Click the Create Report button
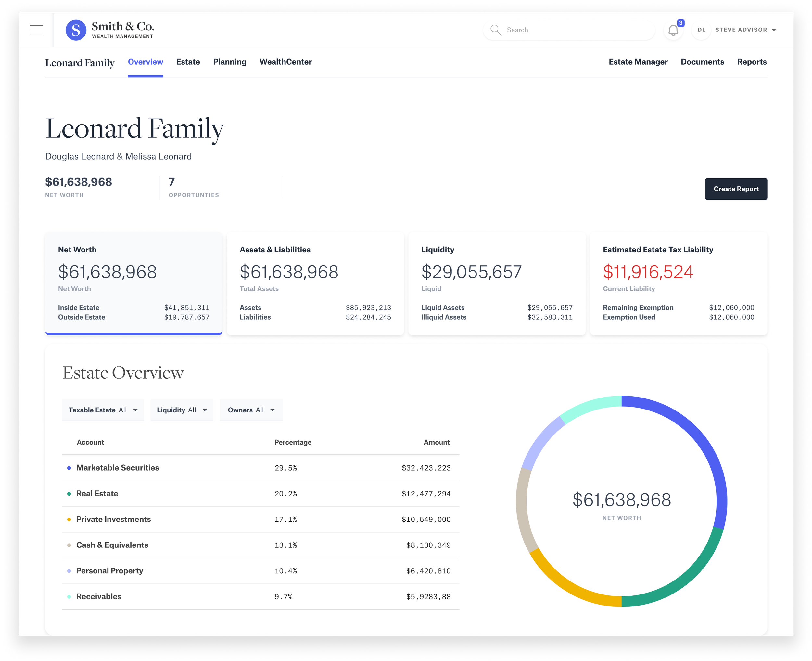The width and height of the screenshot is (812, 661). (x=736, y=189)
